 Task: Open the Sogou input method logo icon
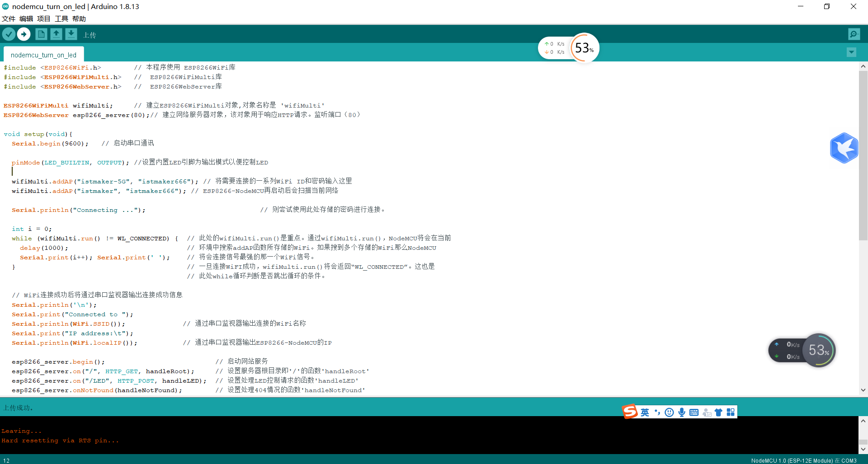tap(630, 412)
